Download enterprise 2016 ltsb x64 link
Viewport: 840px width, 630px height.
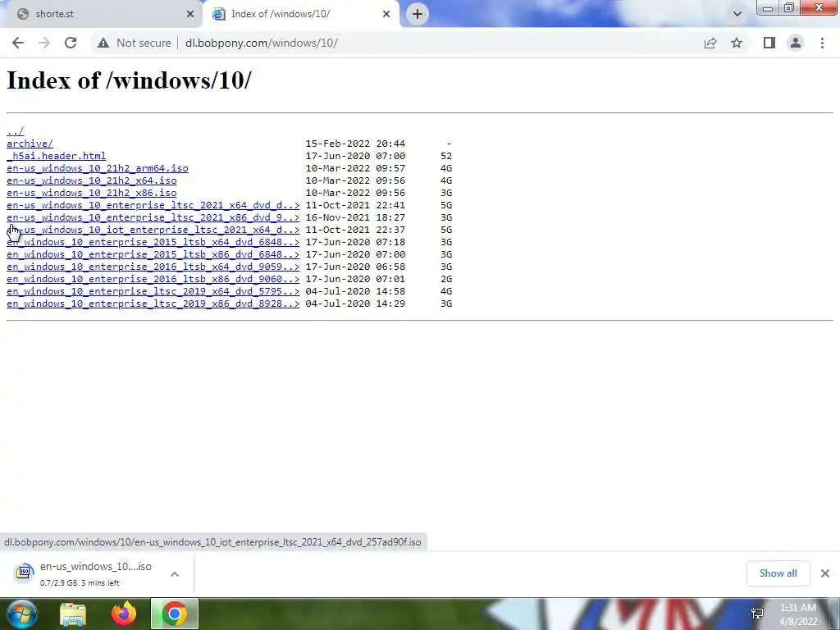point(153,267)
